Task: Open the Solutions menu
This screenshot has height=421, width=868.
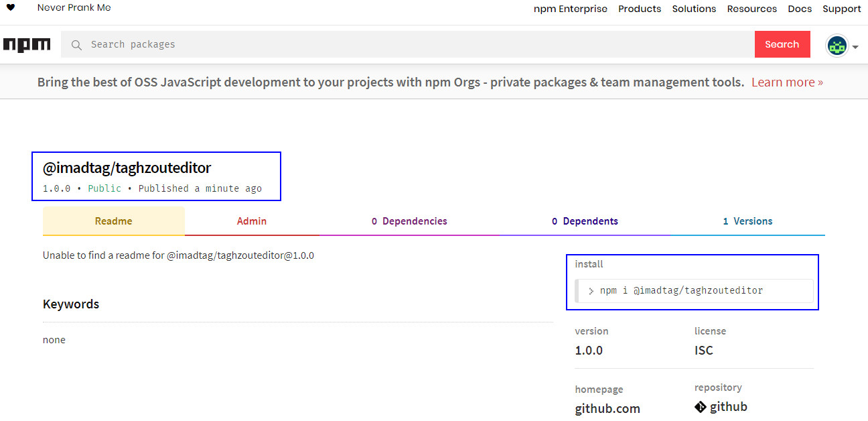Action: click(694, 9)
